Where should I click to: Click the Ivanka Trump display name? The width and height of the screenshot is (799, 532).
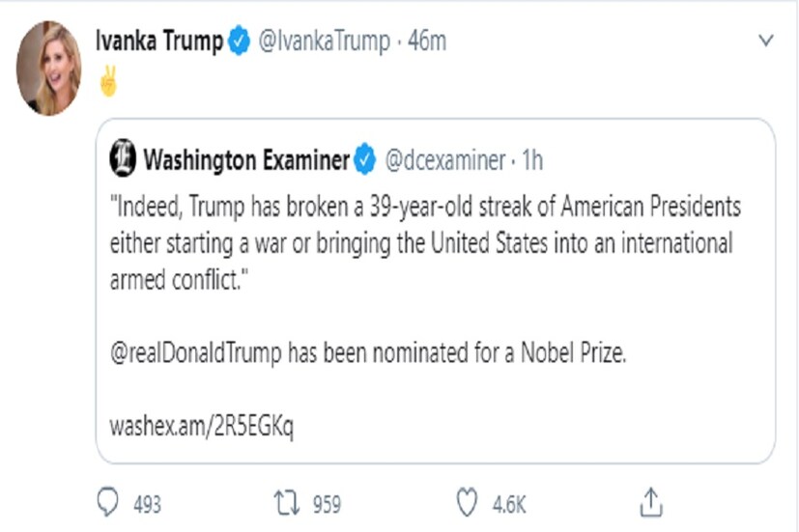(x=159, y=42)
